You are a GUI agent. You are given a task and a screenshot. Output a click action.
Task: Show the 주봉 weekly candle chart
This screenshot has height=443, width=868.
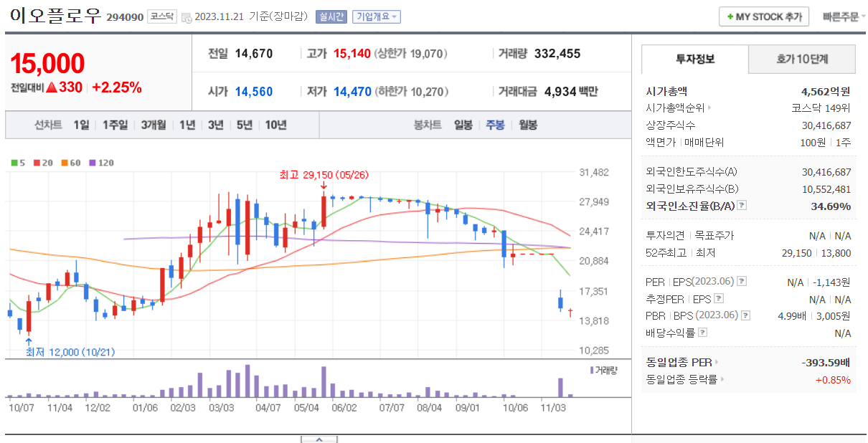pos(496,125)
